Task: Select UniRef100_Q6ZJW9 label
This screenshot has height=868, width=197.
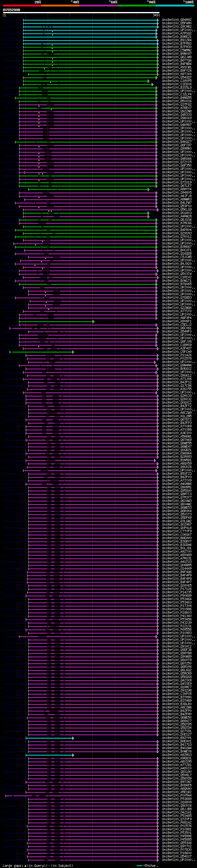Action: [x=177, y=57]
